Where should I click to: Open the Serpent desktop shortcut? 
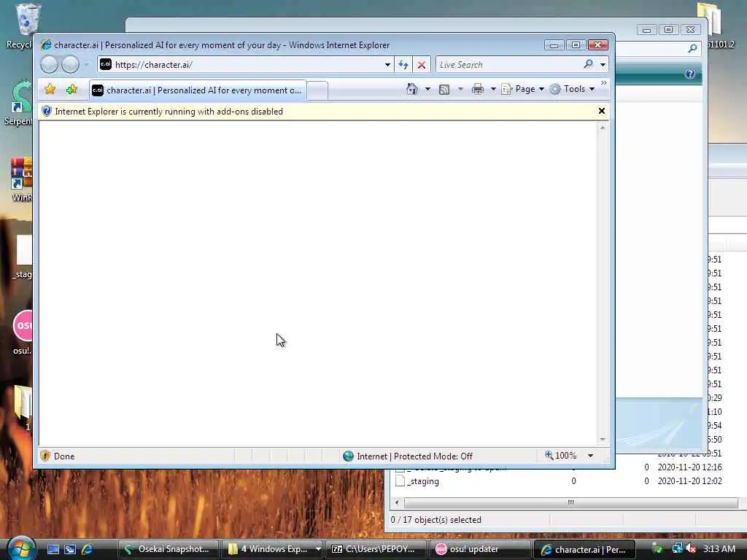(x=19, y=102)
